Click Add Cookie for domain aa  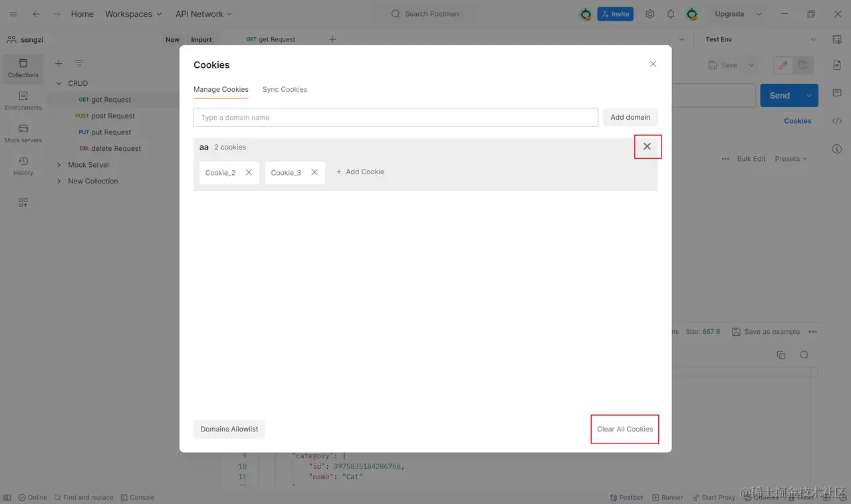(x=360, y=172)
